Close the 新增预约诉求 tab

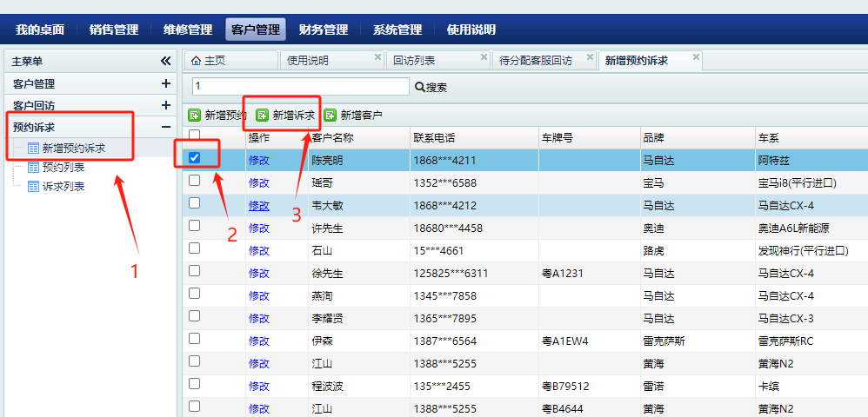tap(696, 57)
